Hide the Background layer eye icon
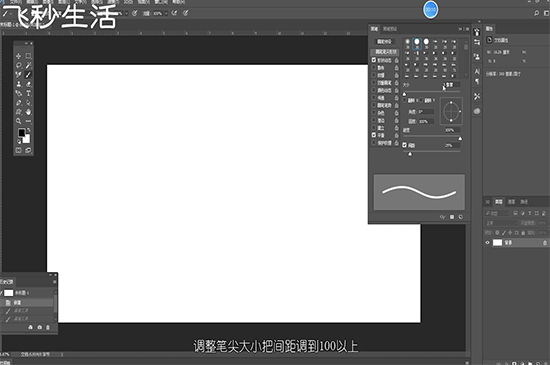Screen dimensions: 550x365 (x=487, y=243)
